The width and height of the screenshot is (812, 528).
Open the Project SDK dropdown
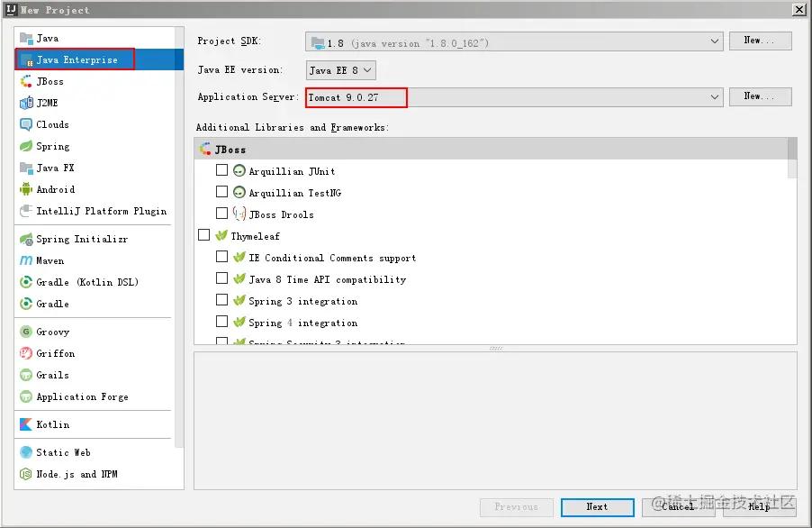coord(514,41)
